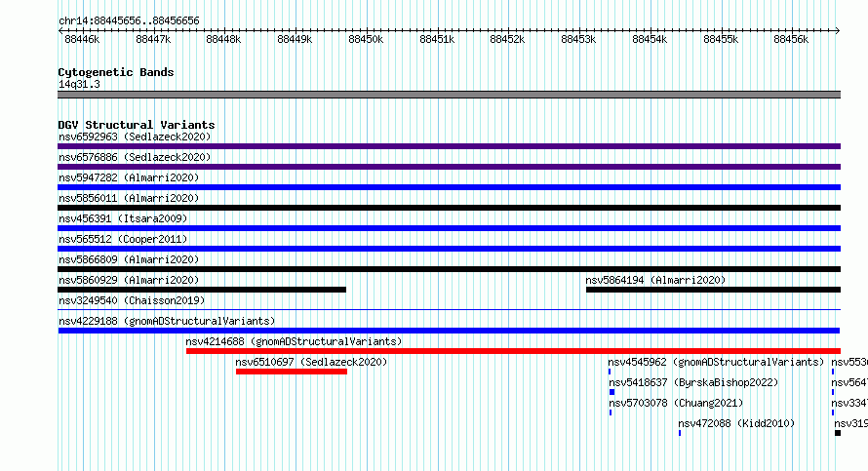Click the small blue square under nsv5418637
The height and width of the screenshot is (471, 868).
pyautogui.click(x=612, y=392)
